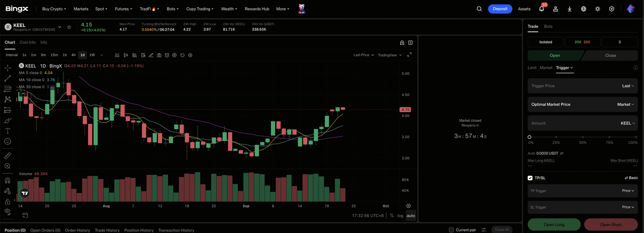Click the download app icon

570,9
